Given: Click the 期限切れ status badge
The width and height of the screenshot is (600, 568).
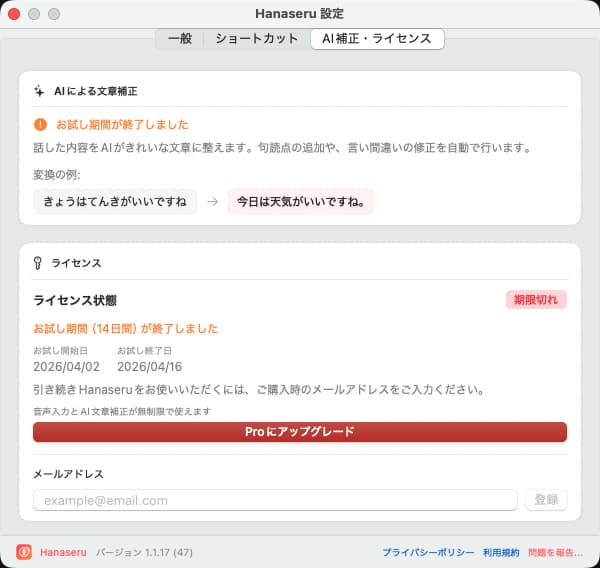Looking at the screenshot, I should coord(536,299).
